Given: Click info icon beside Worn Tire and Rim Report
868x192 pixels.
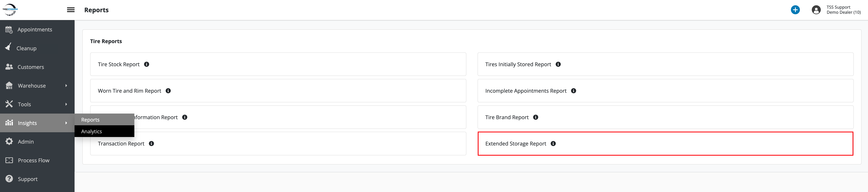Looking at the screenshot, I should pos(168,91).
